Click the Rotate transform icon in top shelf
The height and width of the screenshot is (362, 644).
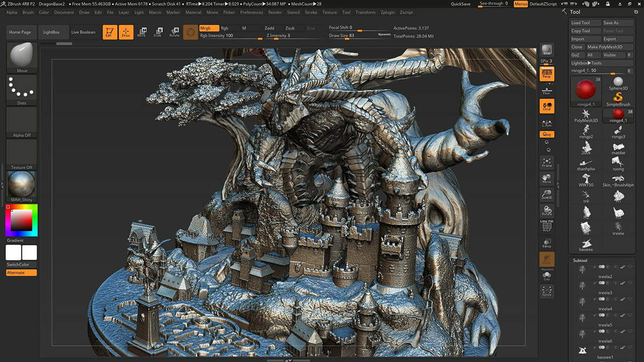coord(174,32)
